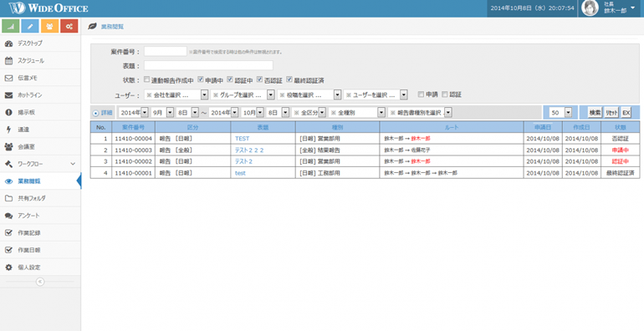Open the start month 9月 dropdown

(x=161, y=113)
